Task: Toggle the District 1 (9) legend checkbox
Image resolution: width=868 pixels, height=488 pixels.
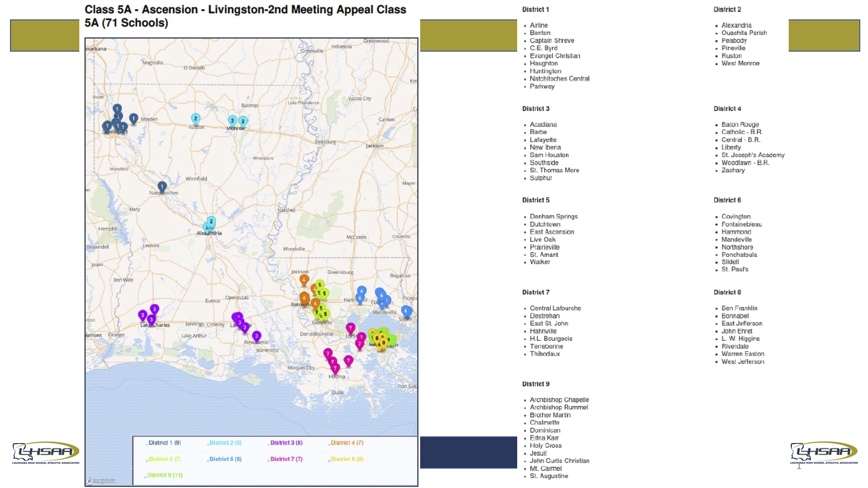Action: (147, 444)
